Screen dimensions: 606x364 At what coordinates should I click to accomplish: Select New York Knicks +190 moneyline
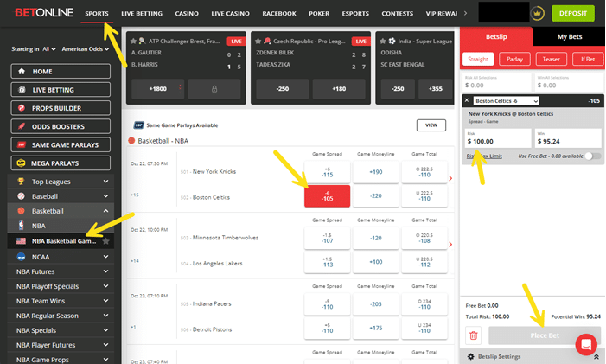[x=376, y=172]
